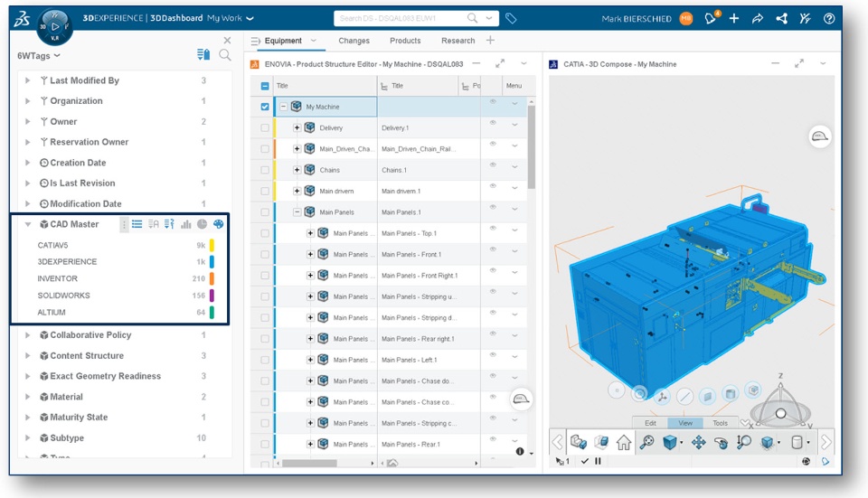This screenshot has width=868, height=498.
Task: Select the Pan arrows tool
Action: point(699,442)
